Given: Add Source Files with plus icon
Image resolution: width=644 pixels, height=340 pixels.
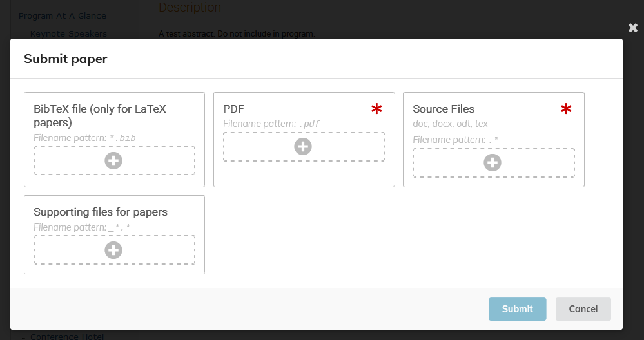Looking at the screenshot, I should [493, 162].
